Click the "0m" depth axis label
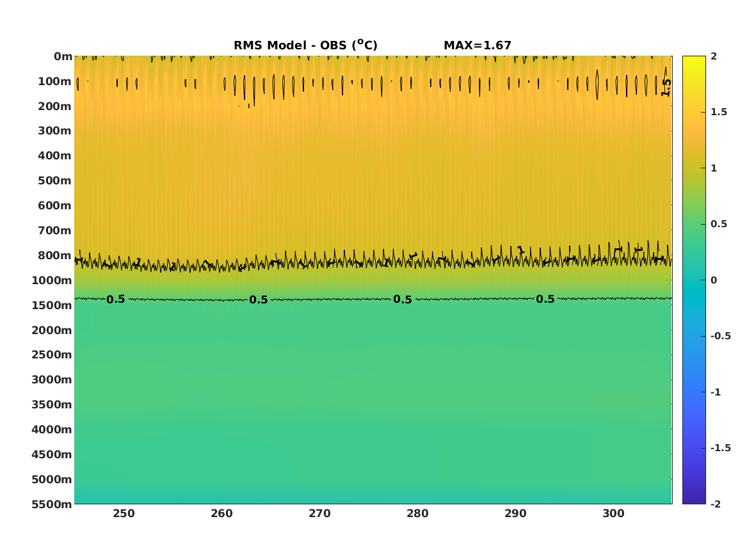Viewport: 747px width, 560px height. click(63, 57)
